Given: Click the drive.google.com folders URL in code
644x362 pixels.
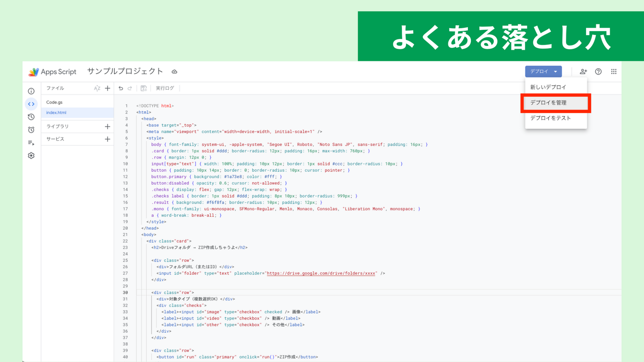Looking at the screenshot, I should point(322,273).
